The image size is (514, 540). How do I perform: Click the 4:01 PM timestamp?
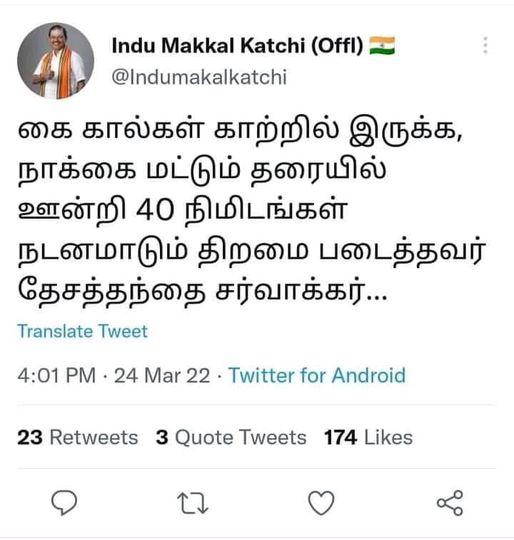point(57,375)
